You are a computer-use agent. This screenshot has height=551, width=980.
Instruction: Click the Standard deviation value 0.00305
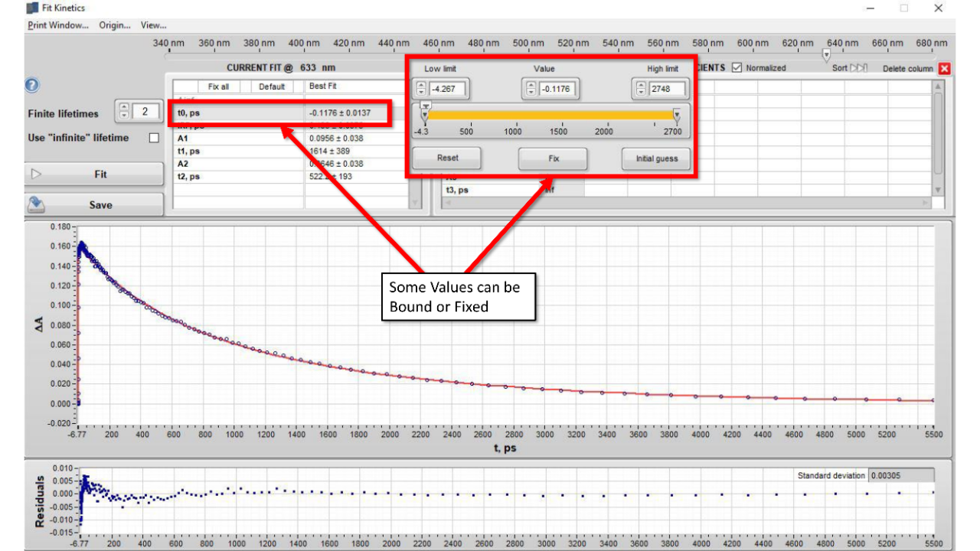pos(901,475)
